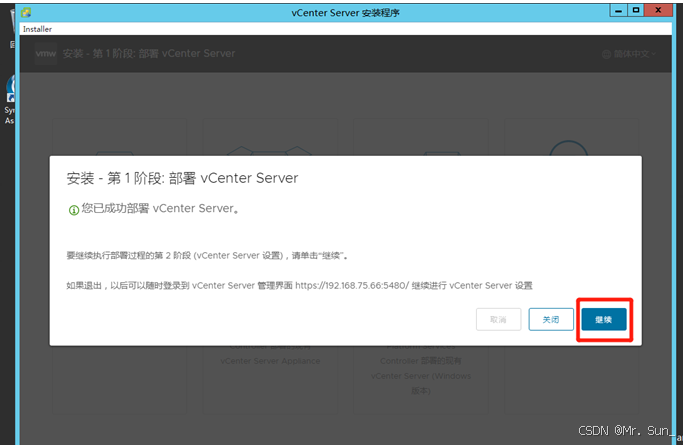This screenshot has width=683, height=445.
Task: Click the blue 继续 (Continue) button
Action: click(604, 320)
